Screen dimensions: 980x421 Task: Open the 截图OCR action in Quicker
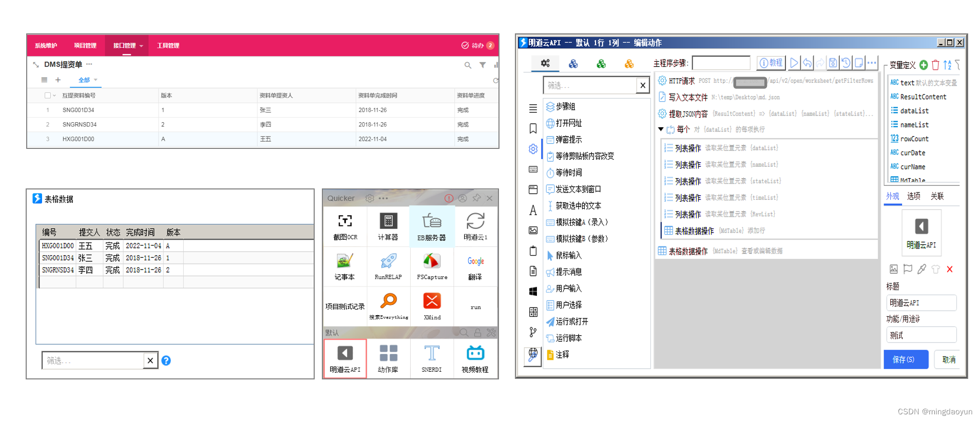[345, 227]
